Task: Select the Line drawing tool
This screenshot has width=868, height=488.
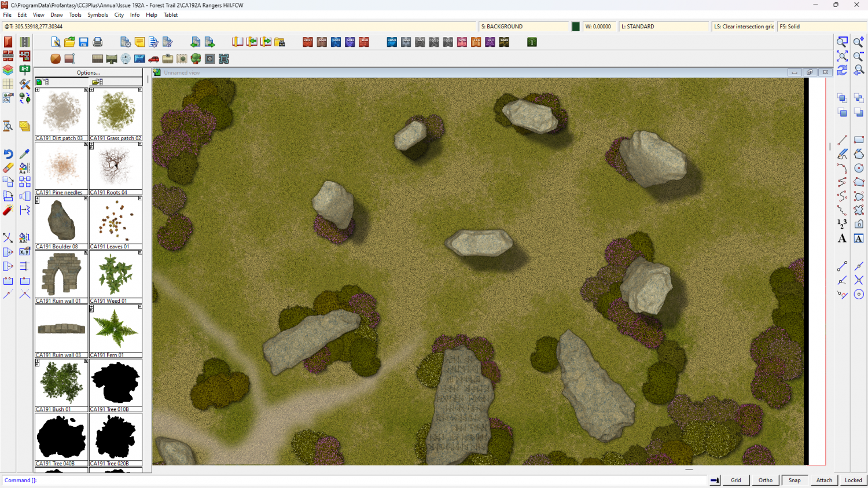Action: click(x=843, y=140)
